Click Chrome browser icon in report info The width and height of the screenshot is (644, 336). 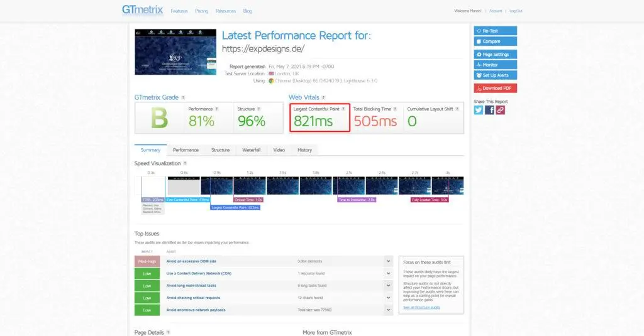coord(271,81)
